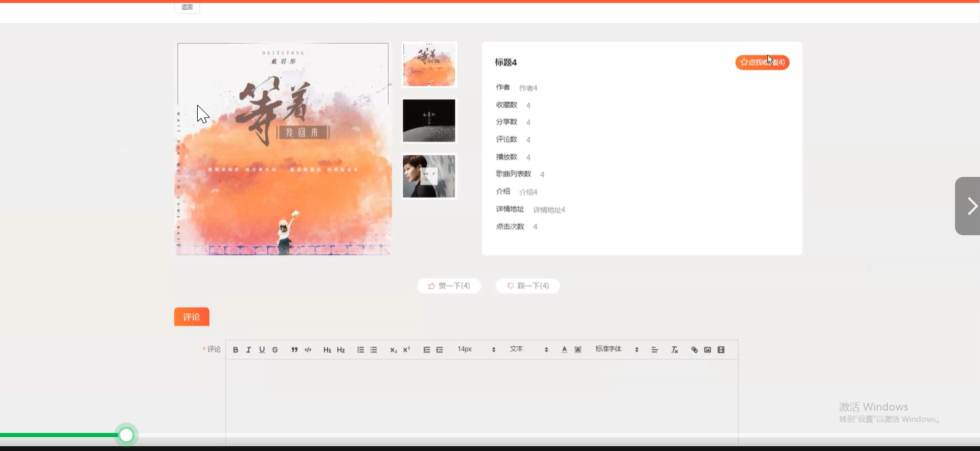The width and height of the screenshot is (980, 451).
Task: Insert an ordered numbered list
Action: (360, 350)
